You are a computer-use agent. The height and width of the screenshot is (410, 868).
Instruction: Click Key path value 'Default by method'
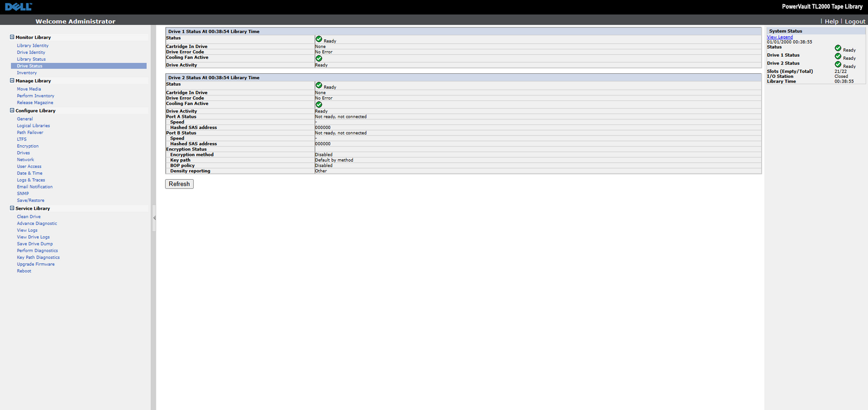(x=334, y=160)
